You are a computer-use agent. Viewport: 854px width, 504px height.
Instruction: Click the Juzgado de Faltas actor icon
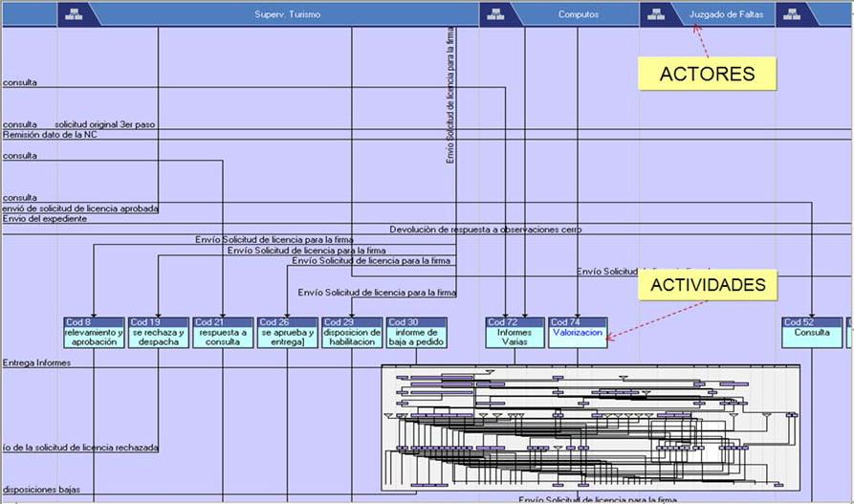(x=656, y=14)
